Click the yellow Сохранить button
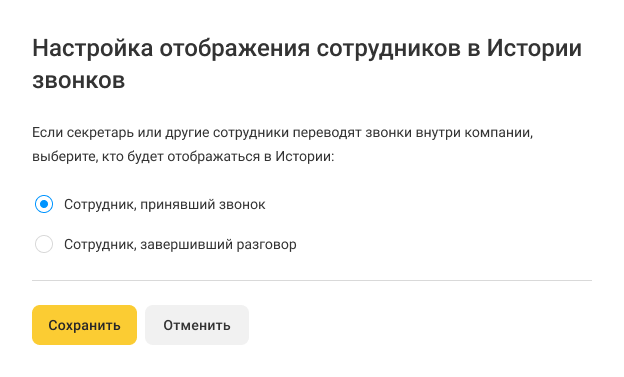This screenshot has width=624, height=377. (x=84, y=325)
